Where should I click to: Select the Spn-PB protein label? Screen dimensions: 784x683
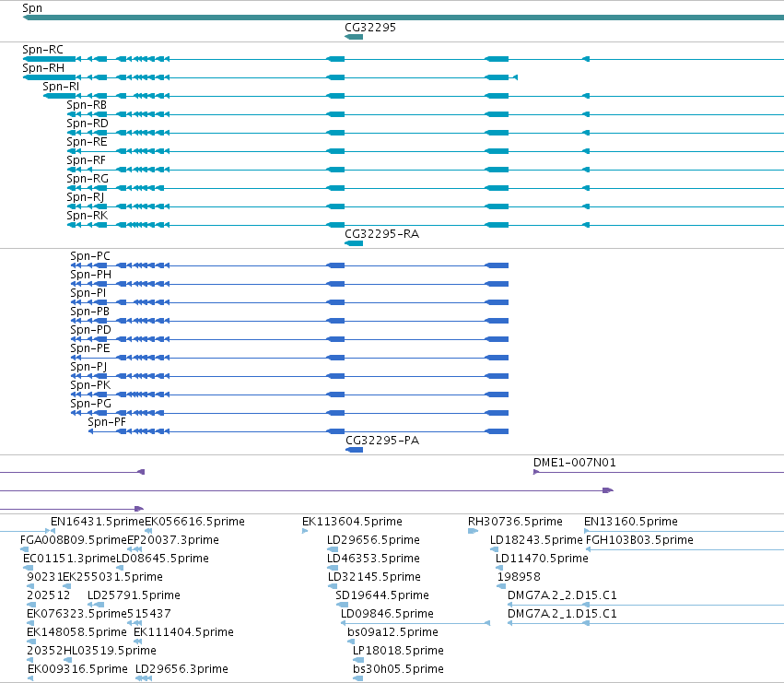click(90, 312)
